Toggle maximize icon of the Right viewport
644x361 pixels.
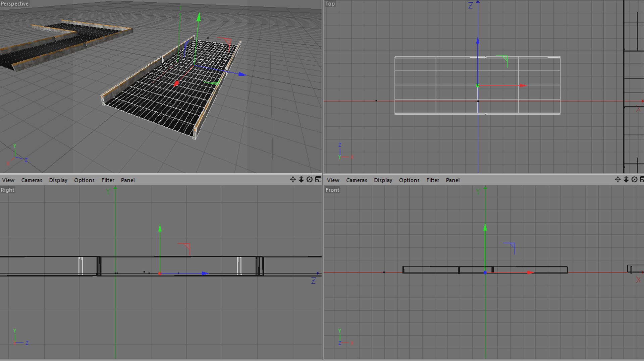click(318, 180)
